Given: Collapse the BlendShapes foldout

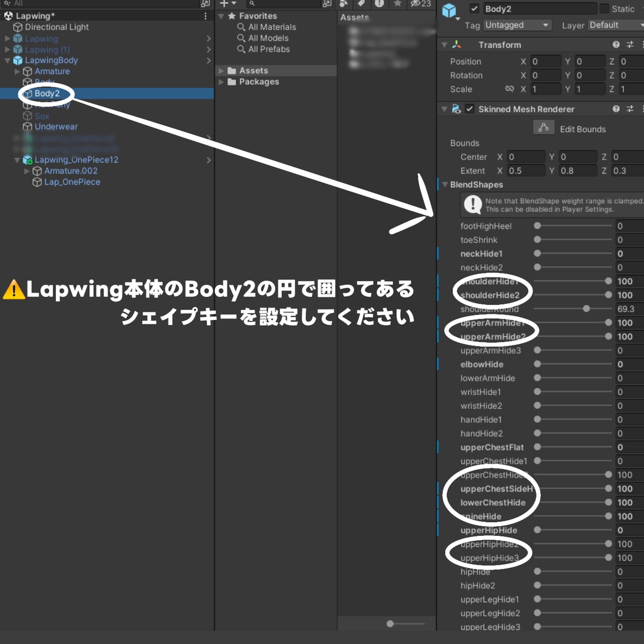Looking at the screenshot, I should (445, 184).
